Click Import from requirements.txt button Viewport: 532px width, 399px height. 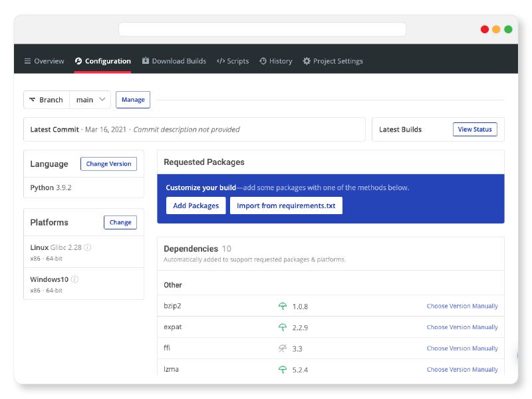[x=286, y=205]
